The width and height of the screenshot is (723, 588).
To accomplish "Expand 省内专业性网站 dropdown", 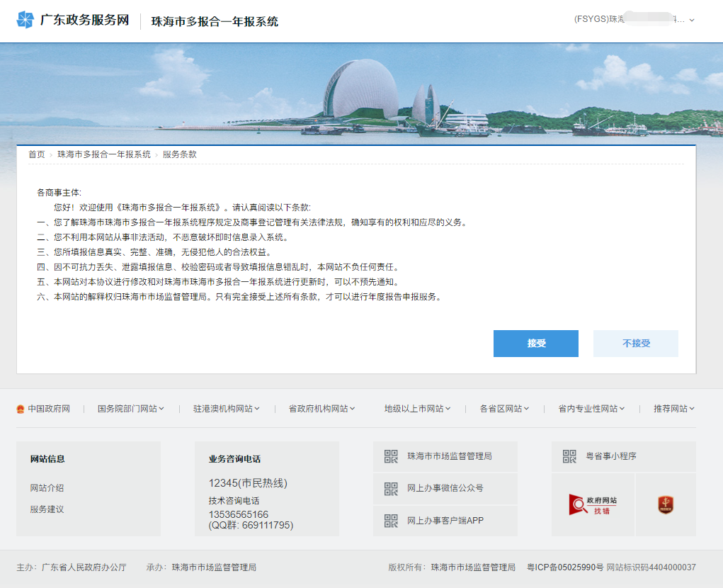I will pos(591,409).
